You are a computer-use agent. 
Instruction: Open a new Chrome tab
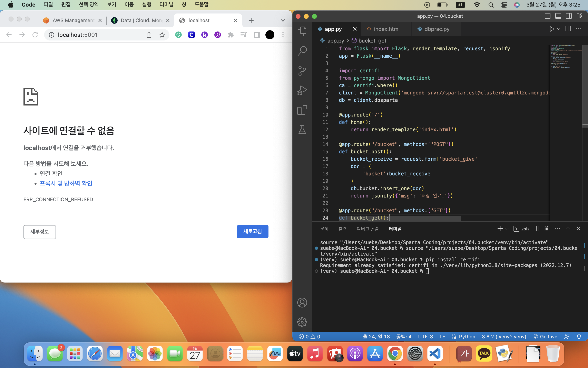point(251,20)
